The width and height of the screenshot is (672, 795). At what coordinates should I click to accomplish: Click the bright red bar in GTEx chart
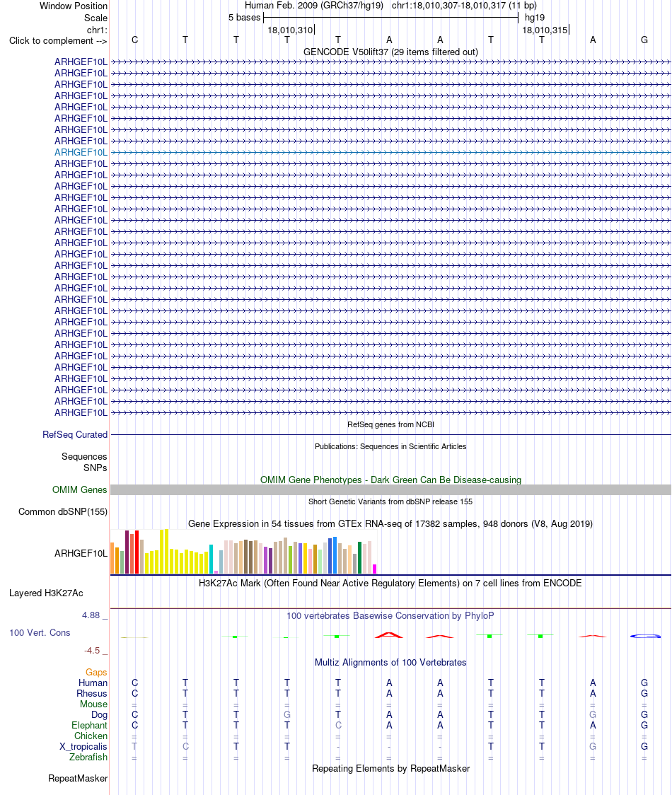click(137, 552)
